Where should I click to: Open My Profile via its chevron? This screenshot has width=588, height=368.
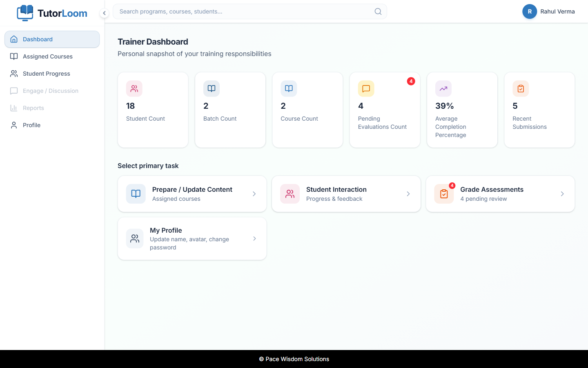[254, 238]
